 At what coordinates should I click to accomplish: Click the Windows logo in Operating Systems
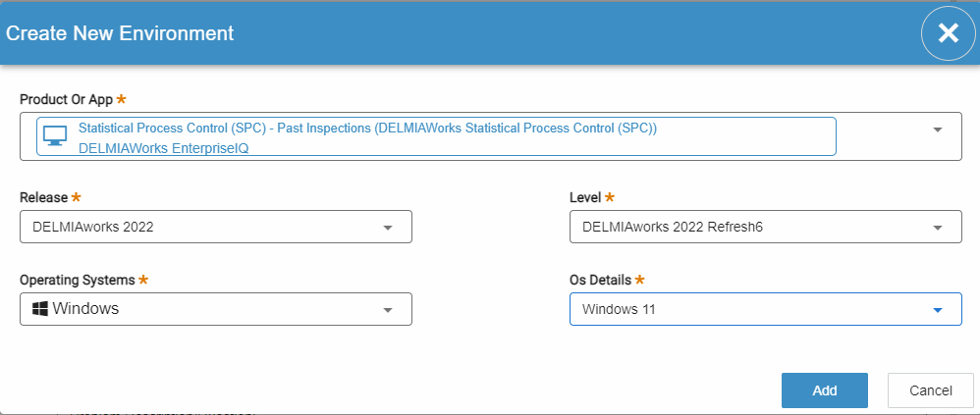coord(40,308)
